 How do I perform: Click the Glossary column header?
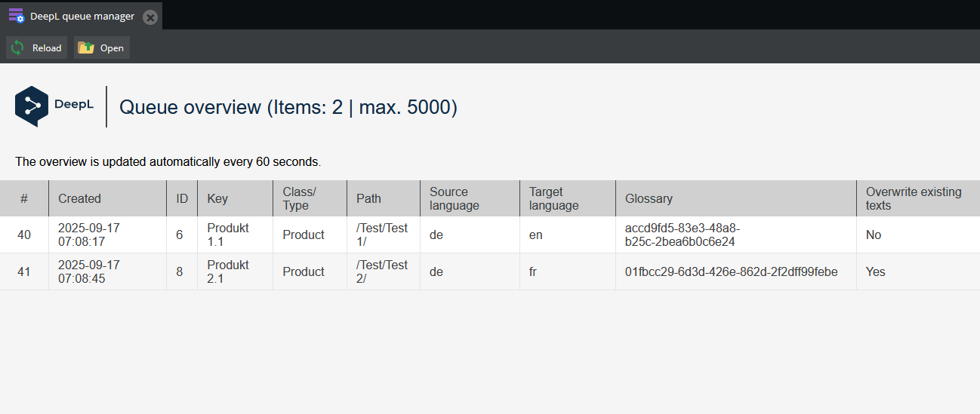click(649, 198)
